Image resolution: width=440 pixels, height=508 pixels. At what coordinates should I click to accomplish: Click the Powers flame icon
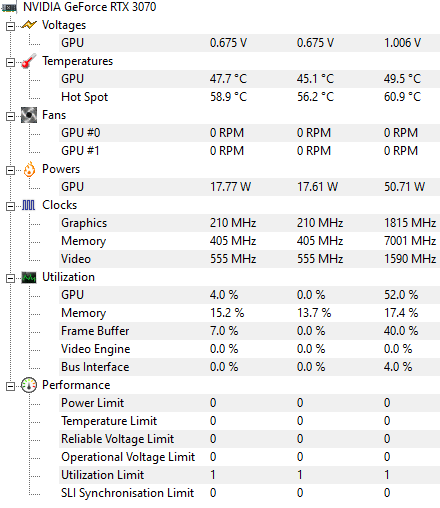click(29, 169)
